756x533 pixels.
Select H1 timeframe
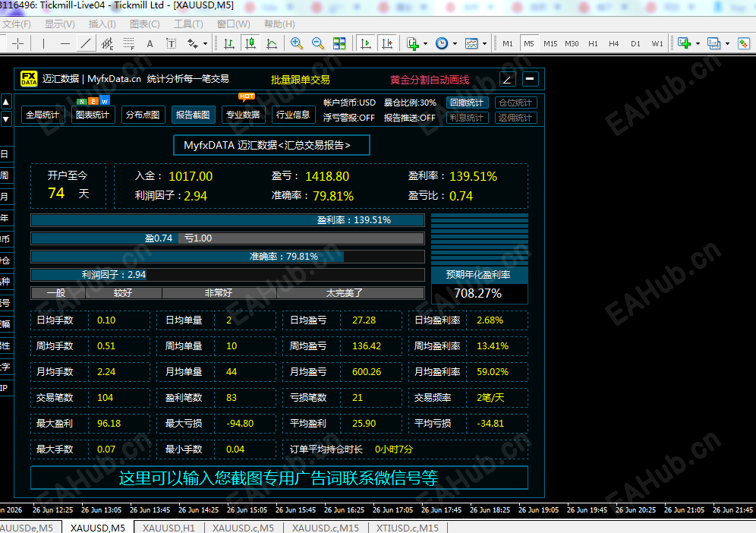[593, 44]
